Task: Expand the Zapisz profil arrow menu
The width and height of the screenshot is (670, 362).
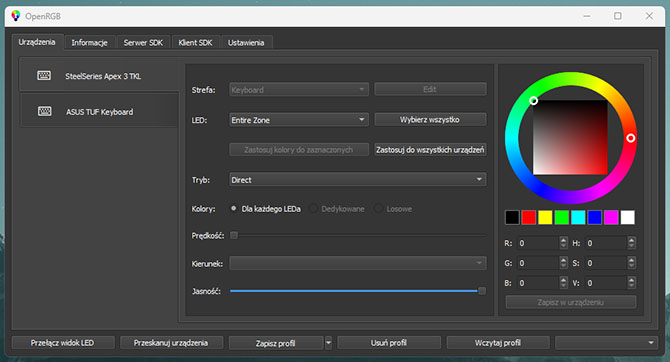Action: pyautogui.click(x=328, y=343)
